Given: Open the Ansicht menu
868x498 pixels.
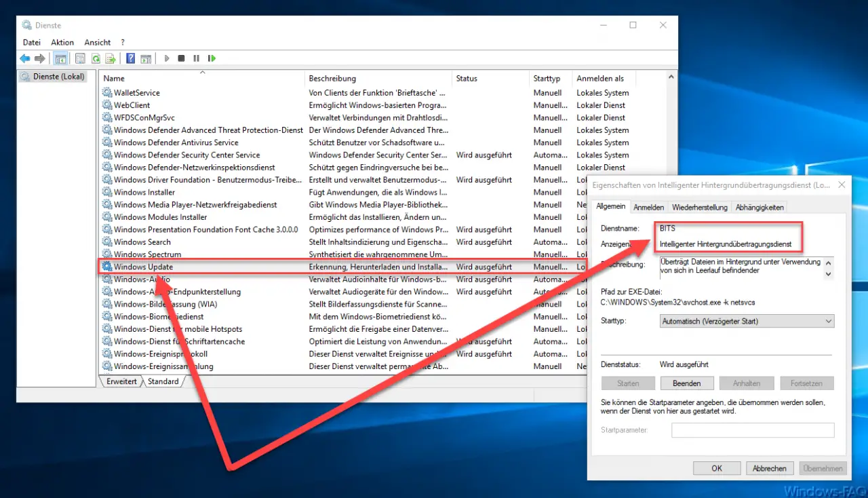Looking at the screenshot, I should [98, 42].
